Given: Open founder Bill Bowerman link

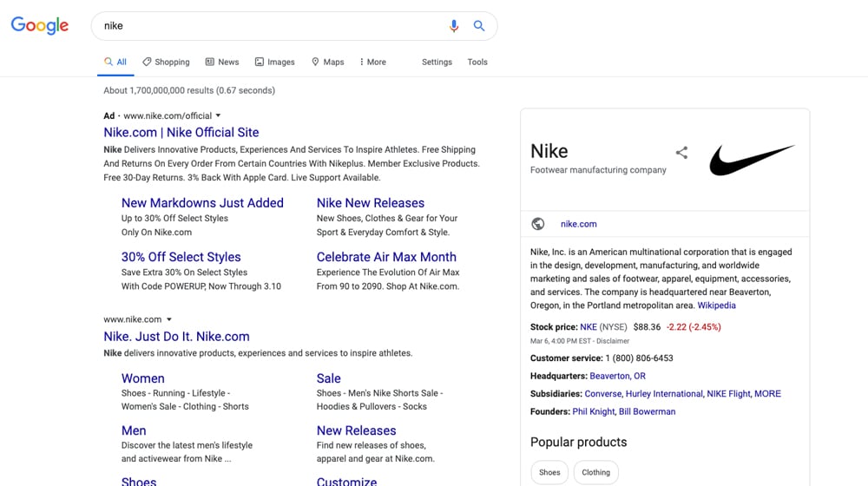Looking at the screenshot, I should point(648,411).
